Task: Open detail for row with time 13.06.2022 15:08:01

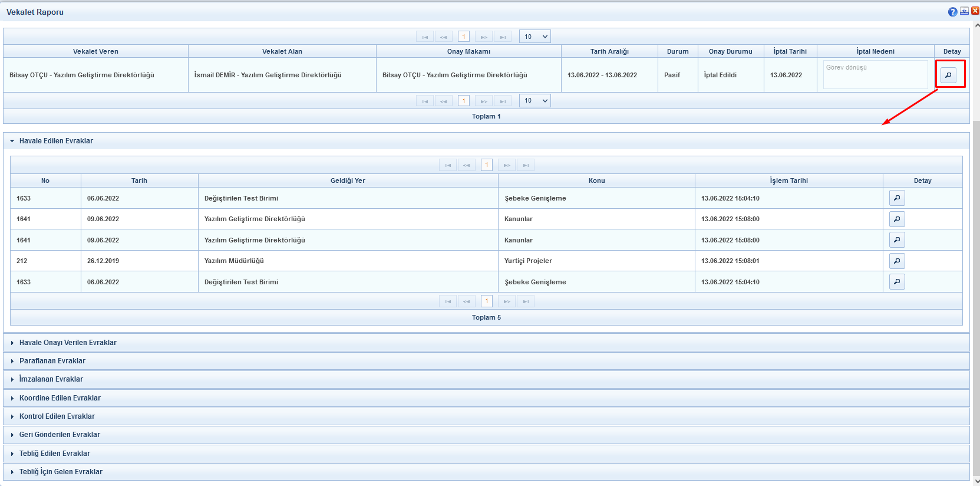Action: pos(897,261)
